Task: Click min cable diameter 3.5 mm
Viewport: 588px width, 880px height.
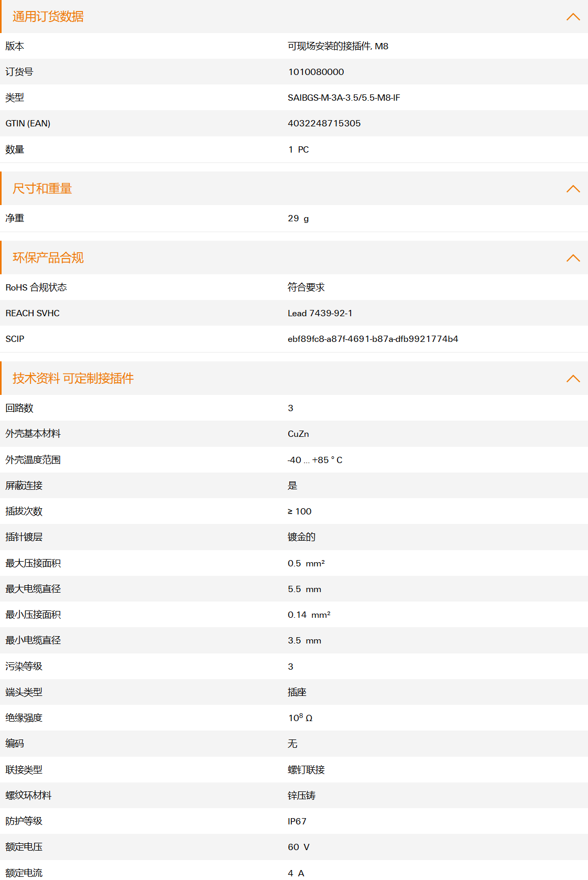Action: [304, 640]
